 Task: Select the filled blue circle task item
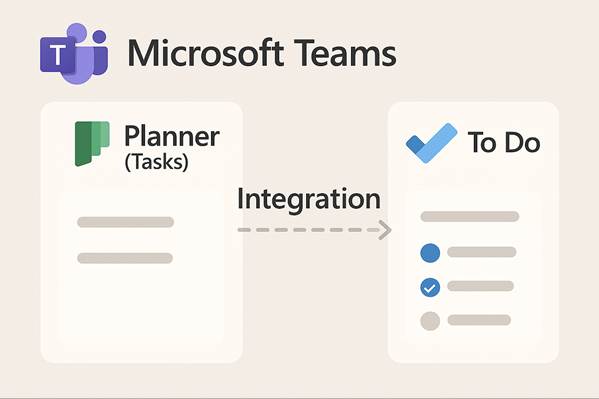click(x=430, y=253)
